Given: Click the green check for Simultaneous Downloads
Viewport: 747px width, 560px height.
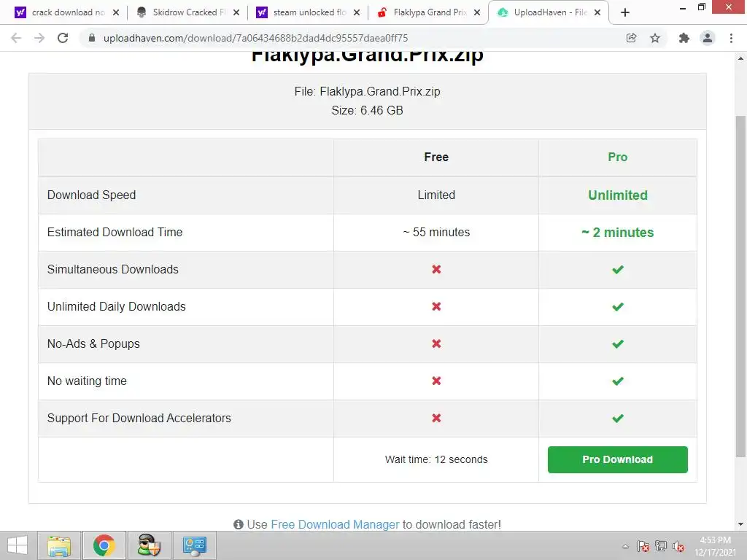Looking at the screenshot, I should click(x=618, y=270).
